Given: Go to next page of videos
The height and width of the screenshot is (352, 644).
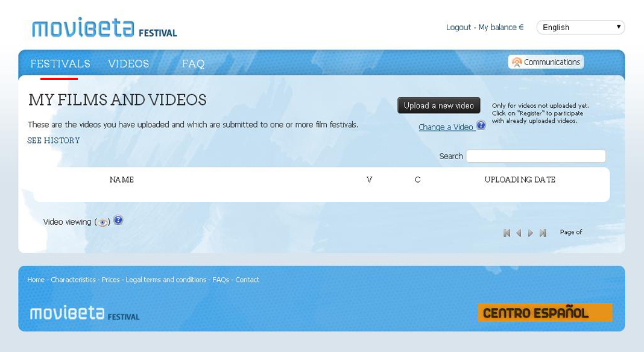Looking at the screenshot, I should pos(531,233).
